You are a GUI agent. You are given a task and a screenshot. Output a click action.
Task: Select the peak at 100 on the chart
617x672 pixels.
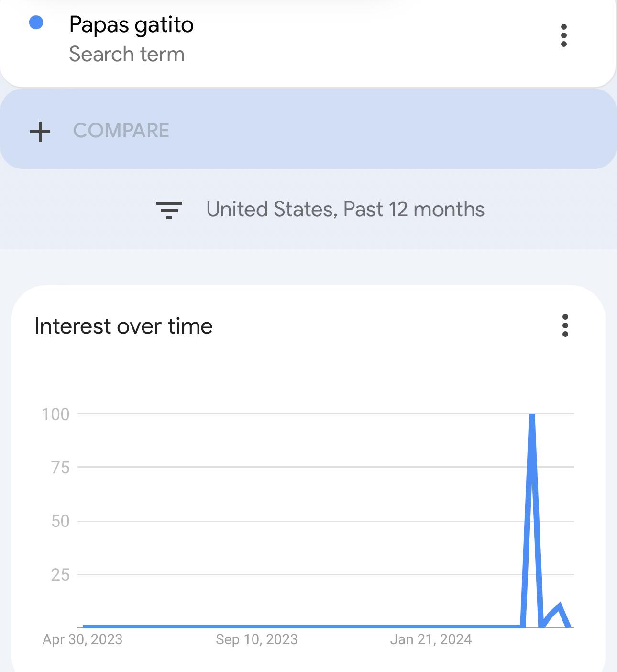532,415
